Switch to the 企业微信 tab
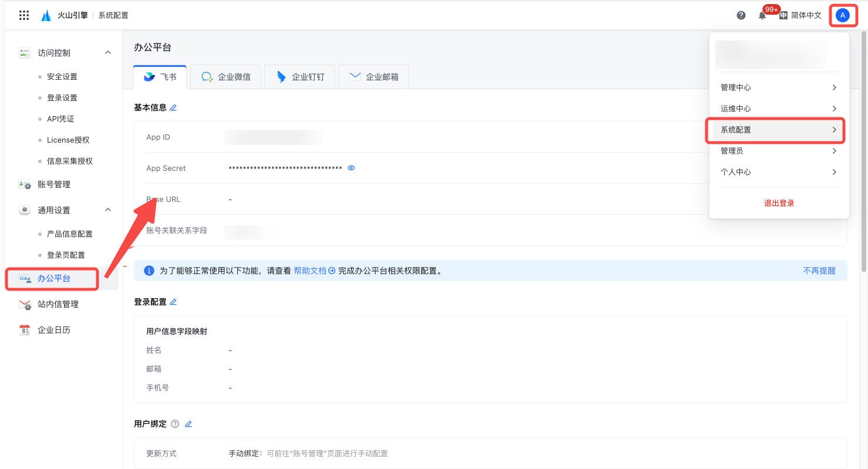This screenshot has height=469, width=868. tap(226, 77)
